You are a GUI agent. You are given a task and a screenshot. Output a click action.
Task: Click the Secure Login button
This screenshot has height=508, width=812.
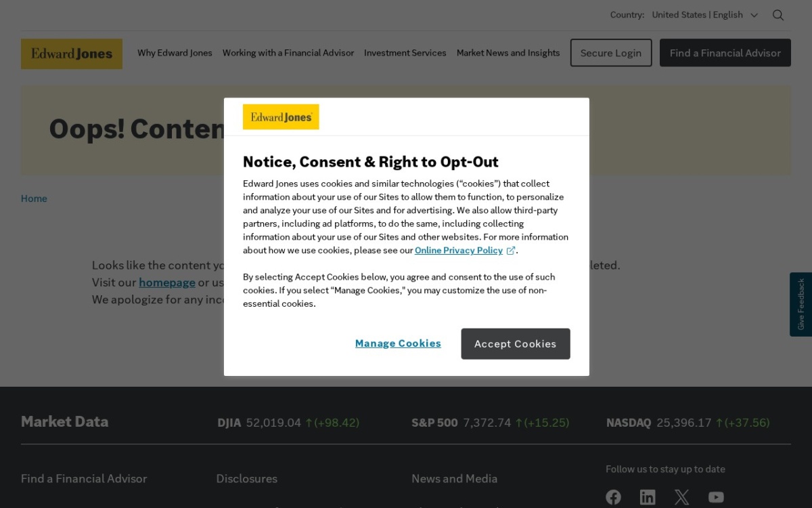click(x=611, y=53)
